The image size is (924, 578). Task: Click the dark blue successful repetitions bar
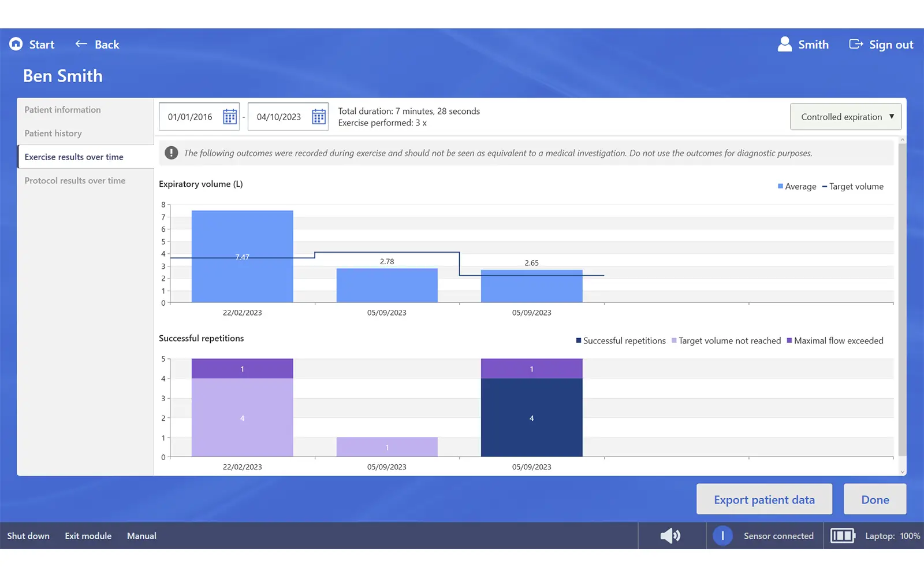click(x=532, y=417)
